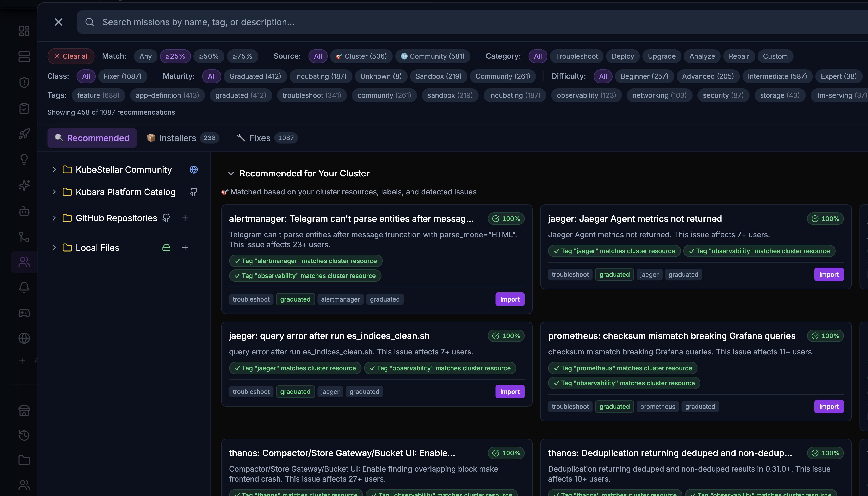Click the robot icon in left sidebar
Viewport: 868px width, 496px height.
point(24,211)
